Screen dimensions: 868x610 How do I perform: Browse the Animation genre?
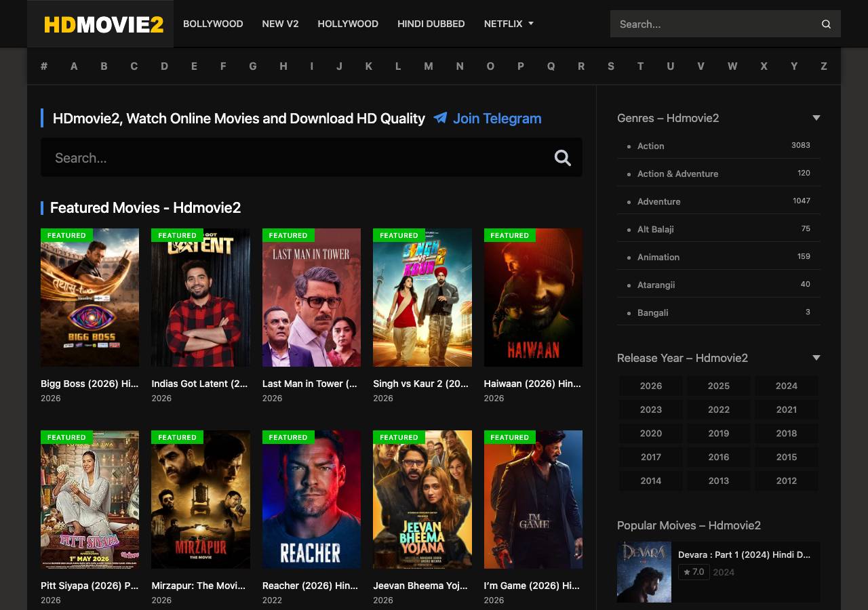[x=658, y=257]
